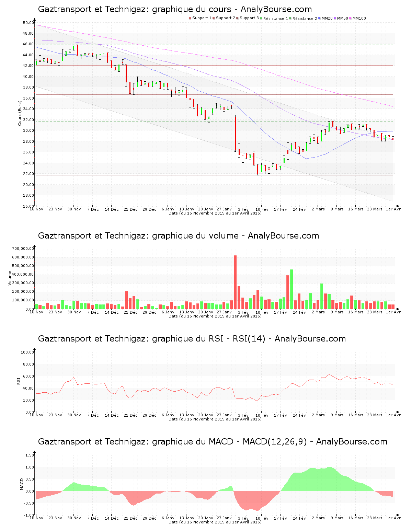Click the date range caption under volume chart

coord(215,316)
